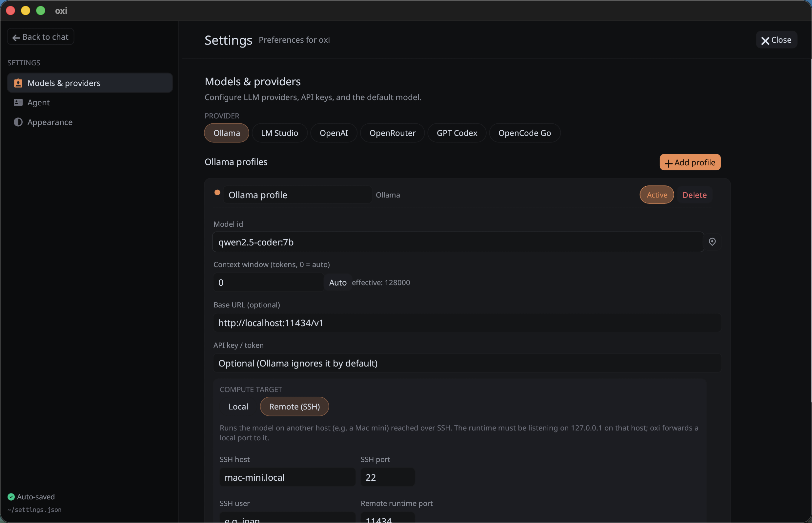Click the 'effective: 128000' text
This screenshot has height=523, width=812.
pyautogui.click(x=381, y=282)
